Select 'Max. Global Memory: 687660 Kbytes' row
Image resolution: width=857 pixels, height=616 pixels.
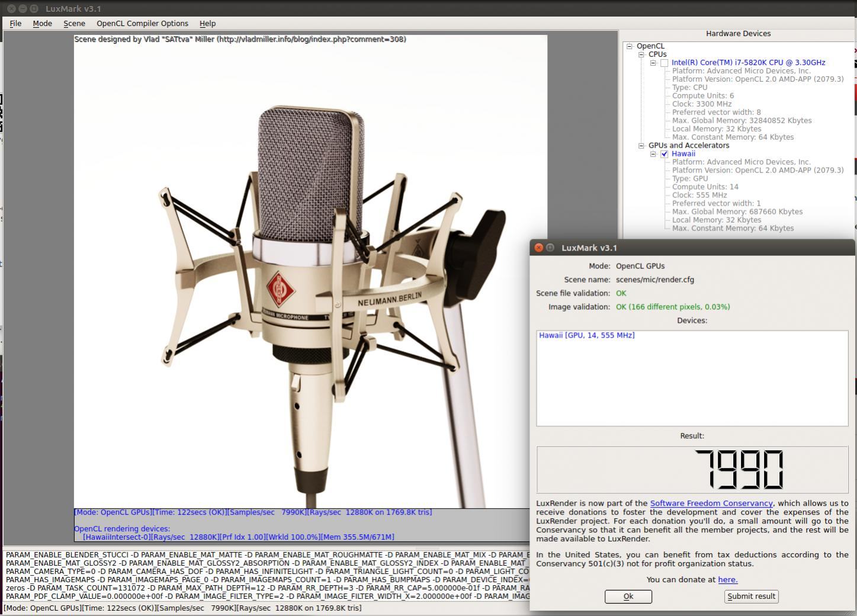click(x=737, y=211)
